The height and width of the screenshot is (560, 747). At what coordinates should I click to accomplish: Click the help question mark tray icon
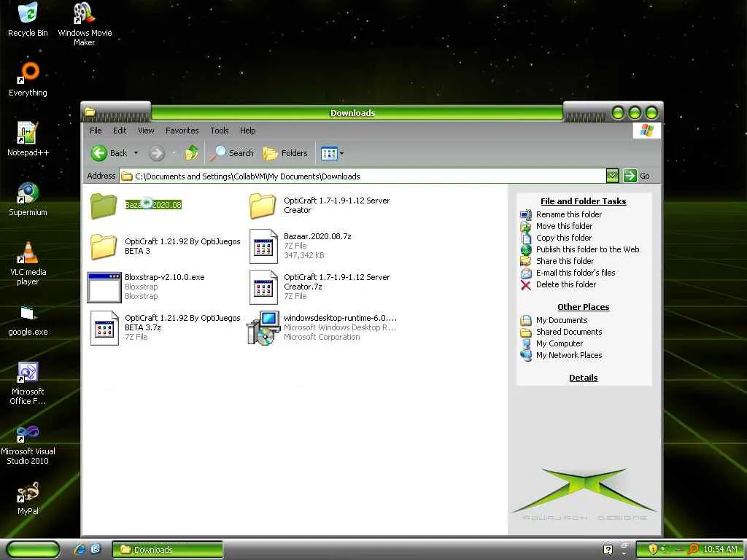click(x=608, y=550)
